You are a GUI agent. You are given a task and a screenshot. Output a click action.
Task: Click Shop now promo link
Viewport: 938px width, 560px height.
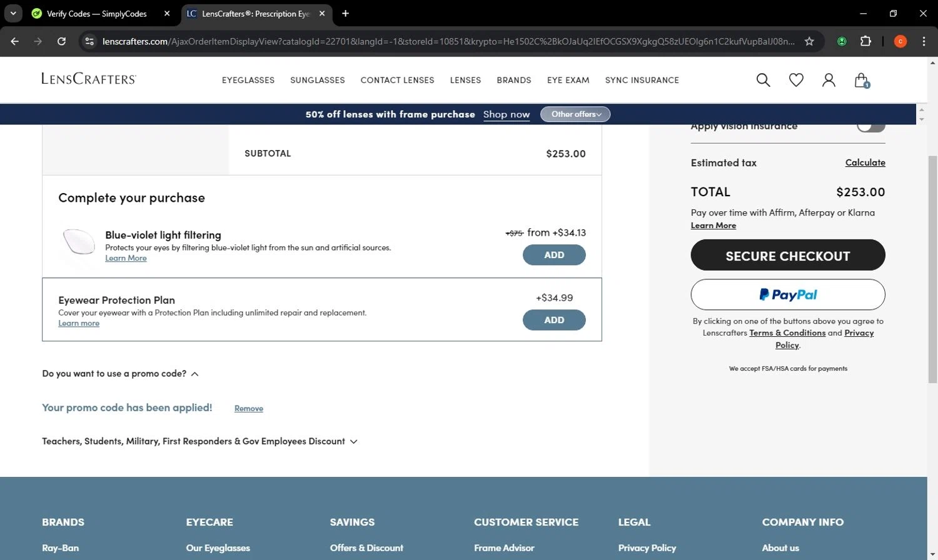click(507, 114)
